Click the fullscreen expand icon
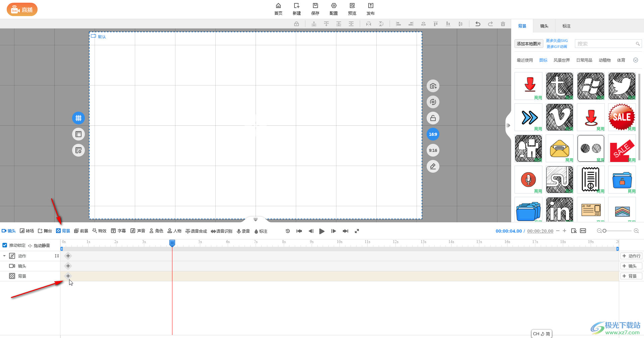Viewport: 644px width, 338px height. 357,231
